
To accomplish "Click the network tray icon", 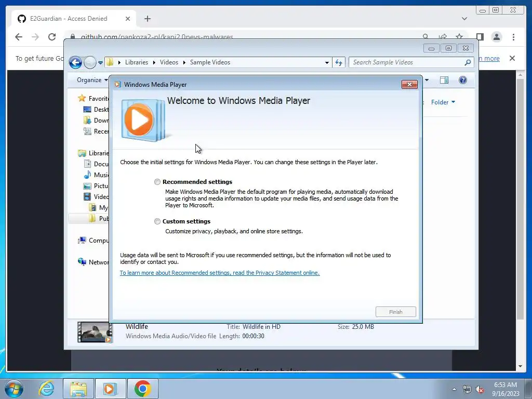I will click(467, 390).
